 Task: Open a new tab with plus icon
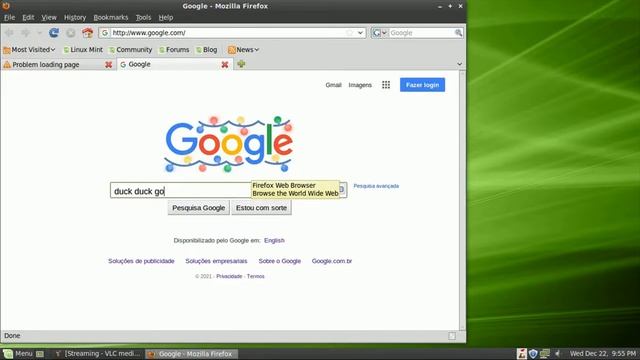point(241,64)
